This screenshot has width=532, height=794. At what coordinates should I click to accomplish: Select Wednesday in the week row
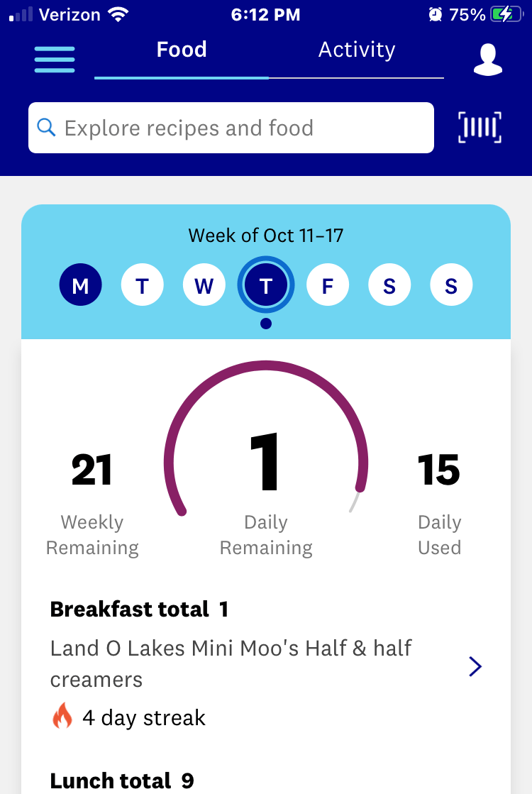204,286
